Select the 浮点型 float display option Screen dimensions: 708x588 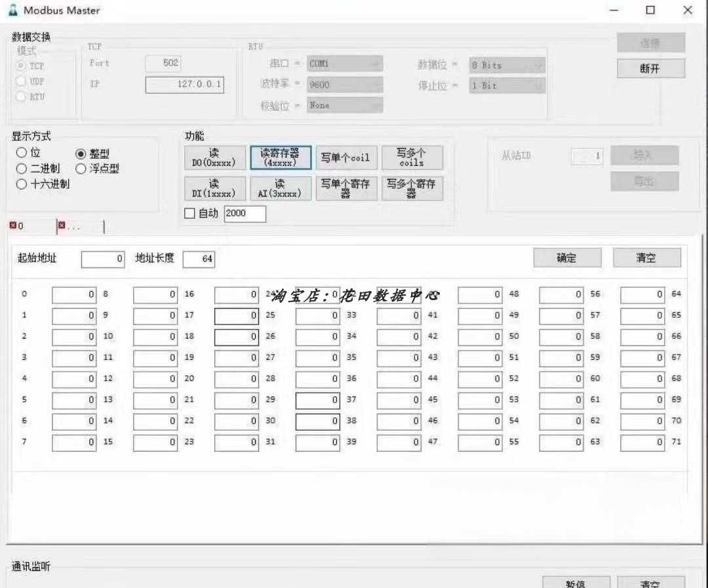tap(81, 168)
